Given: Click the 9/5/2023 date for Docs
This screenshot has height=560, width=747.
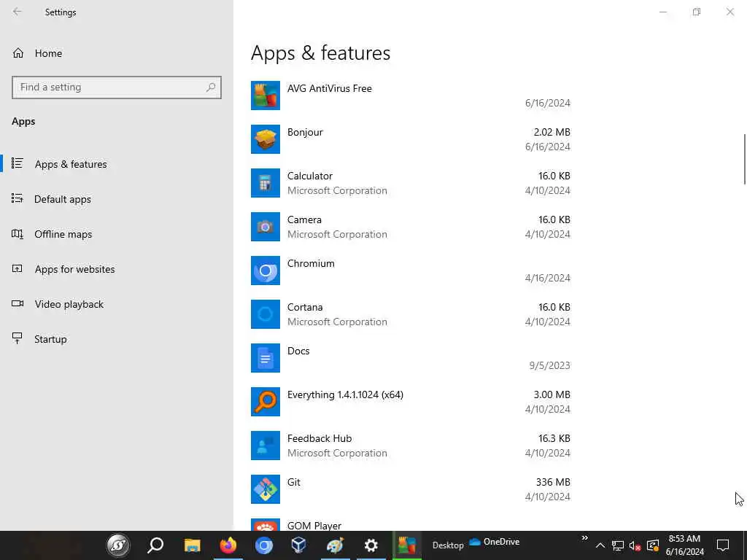Looking at the screenshot, I should (x=550, y=365).
